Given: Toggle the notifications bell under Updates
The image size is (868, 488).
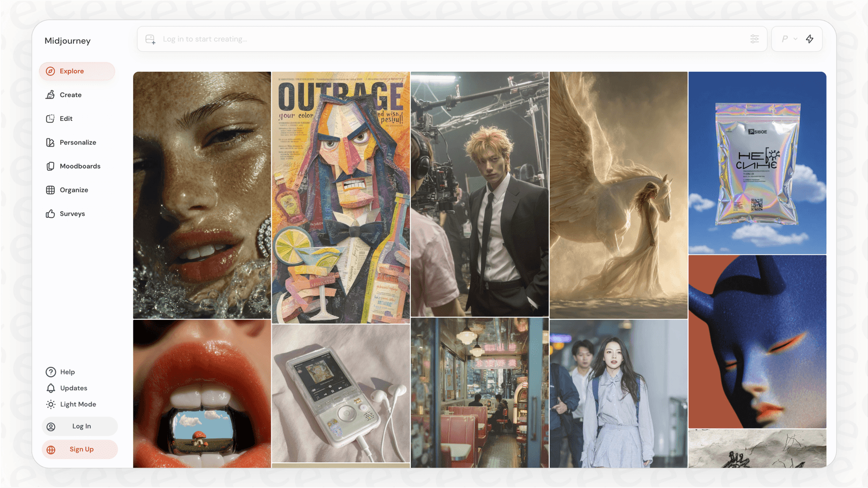Looking at the screenshot, I should (51, 388).
